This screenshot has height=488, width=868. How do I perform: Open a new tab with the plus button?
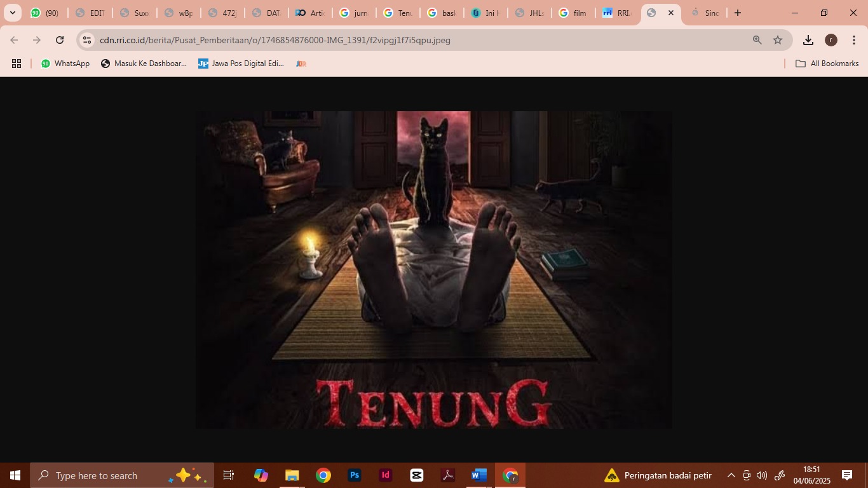tap(737, 12)
